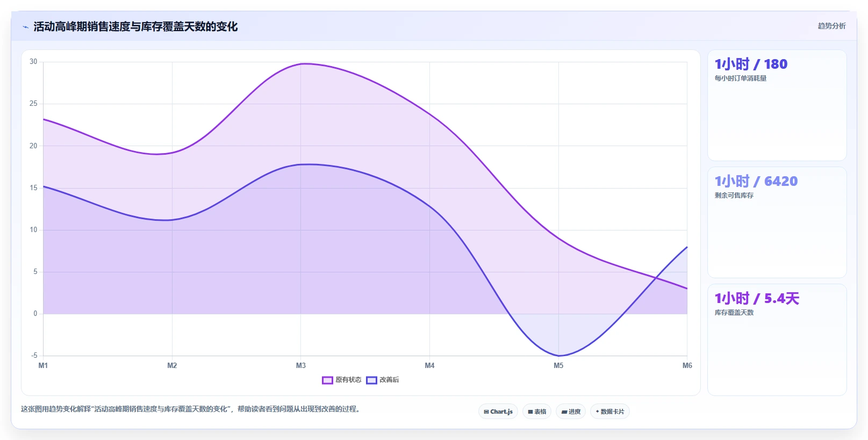
Task: Select the 表格 chip
Action: [537, 412]
